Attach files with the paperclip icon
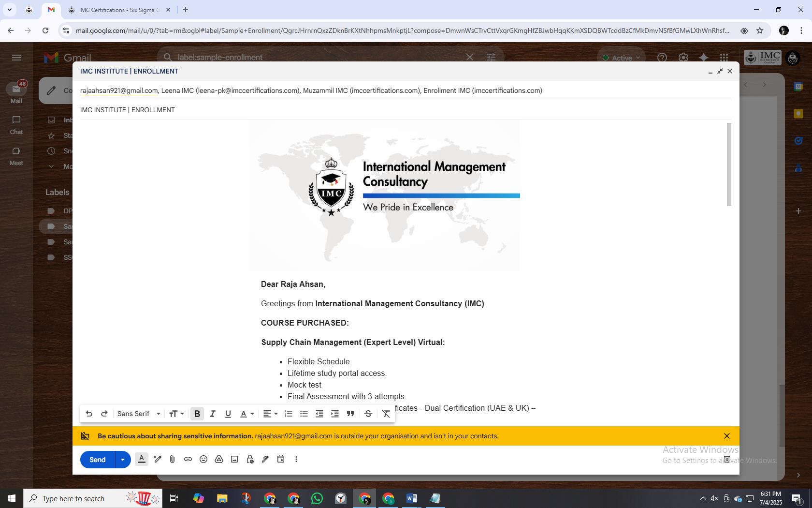 (x=173, y=459)
